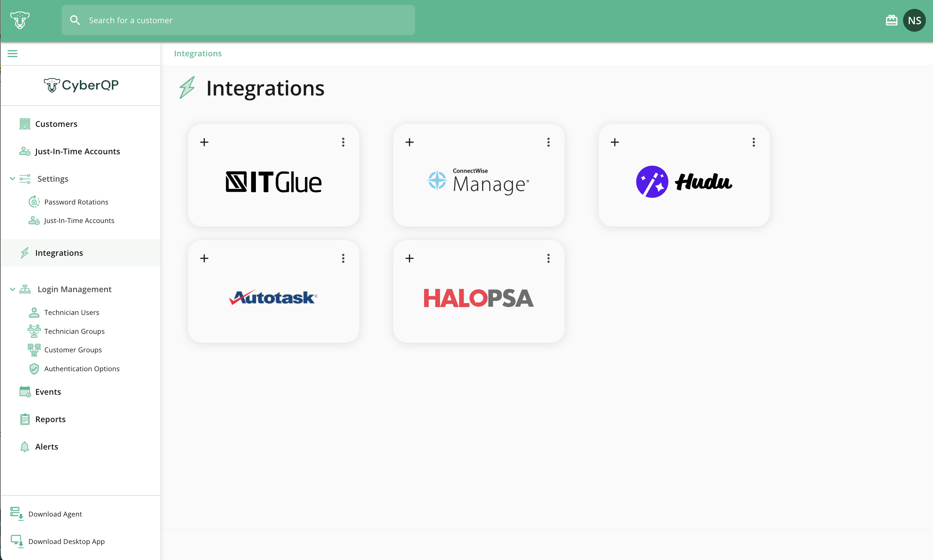Toggle the hamburger sidebar menu
933x560 pixels.
pyautogui.click(x=12, y=53)
